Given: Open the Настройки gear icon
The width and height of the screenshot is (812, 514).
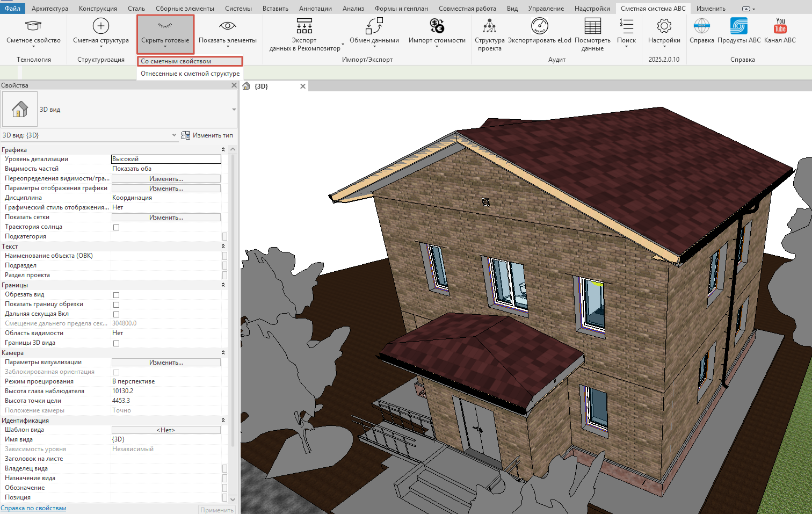Looking at the screenshot, I should [664, 26].
